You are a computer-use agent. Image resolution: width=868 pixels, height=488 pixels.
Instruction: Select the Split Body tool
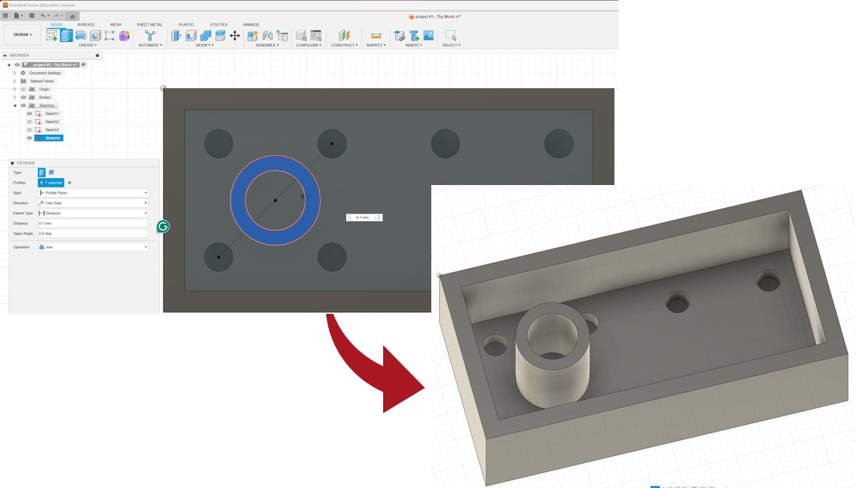tap(220, 36)
